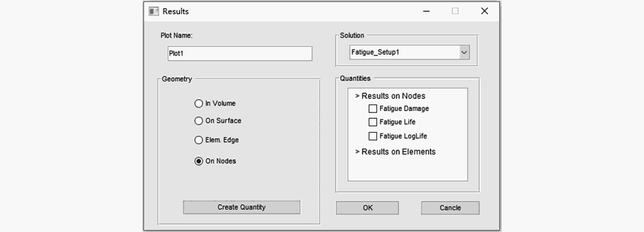The image size is (644, 232).
Task: Select the In Volume radio button
Action: click(x=199, y=103)
